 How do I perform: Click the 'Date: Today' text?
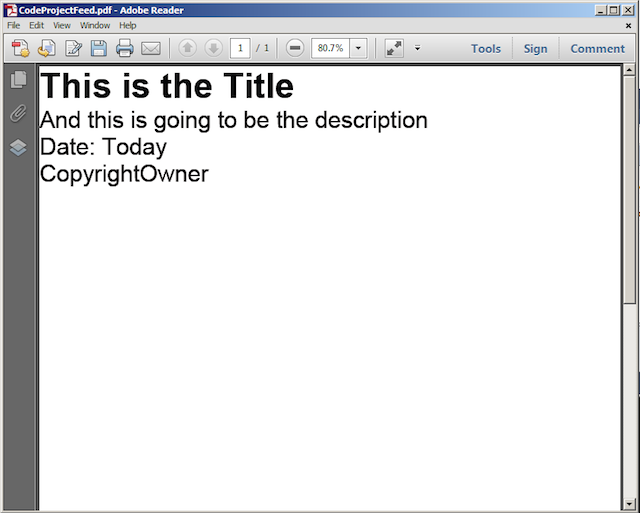tap(103, 147)
